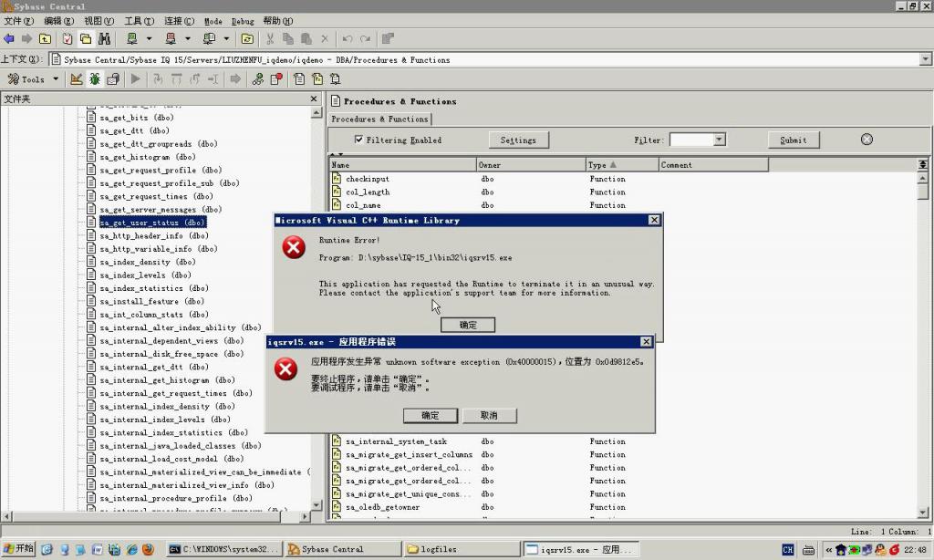
Task: Open the Filter combo box dropdown
Action: pos(719,140)
